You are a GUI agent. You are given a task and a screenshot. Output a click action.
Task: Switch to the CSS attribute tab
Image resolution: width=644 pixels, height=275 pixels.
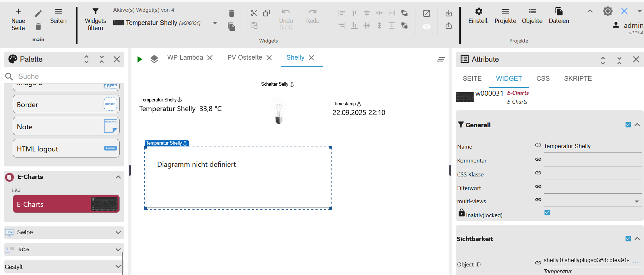[x=543, y=79]
